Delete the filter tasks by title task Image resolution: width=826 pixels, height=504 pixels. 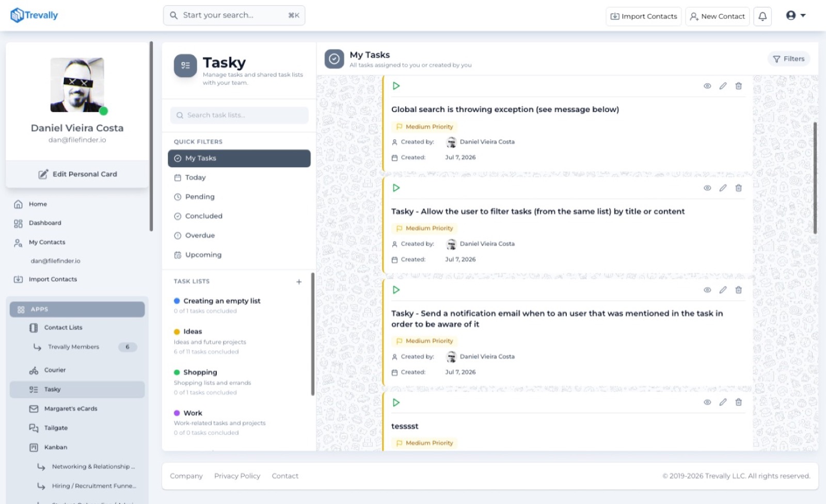(739, 188)
